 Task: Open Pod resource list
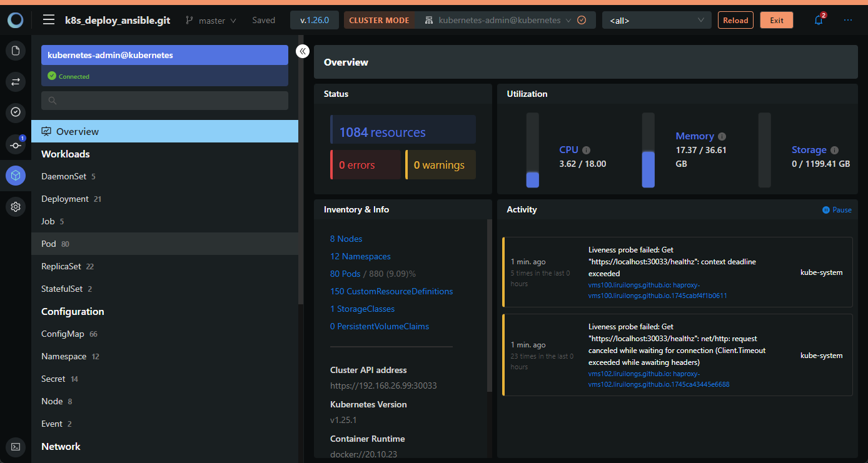point(164,244)
